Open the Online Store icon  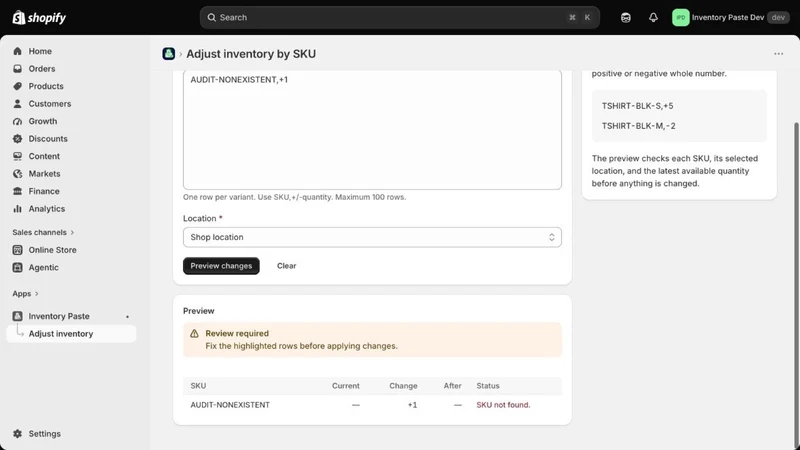17,250
